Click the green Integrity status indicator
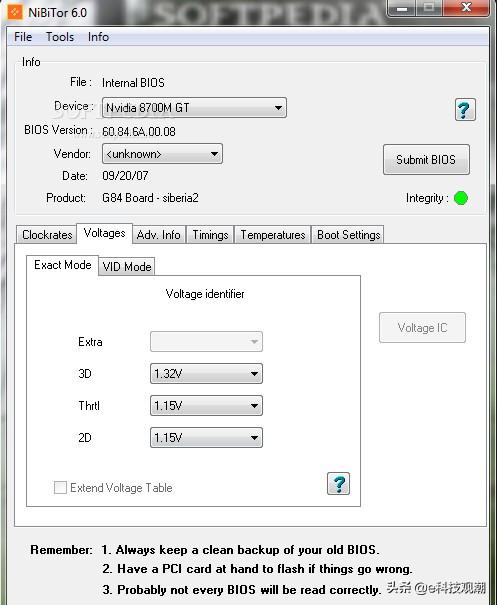This screenshot has width=497, height=605. click(461, 198)
